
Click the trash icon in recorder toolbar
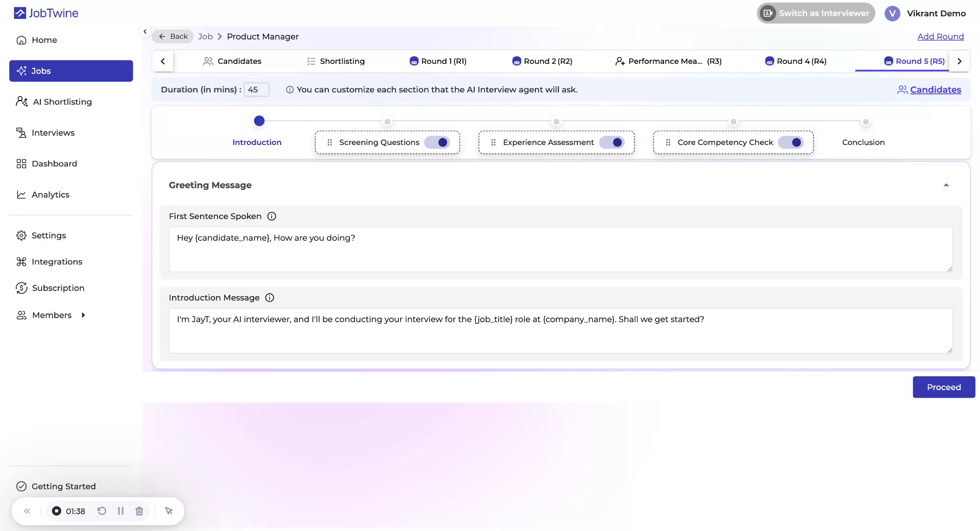pos(139,511)
